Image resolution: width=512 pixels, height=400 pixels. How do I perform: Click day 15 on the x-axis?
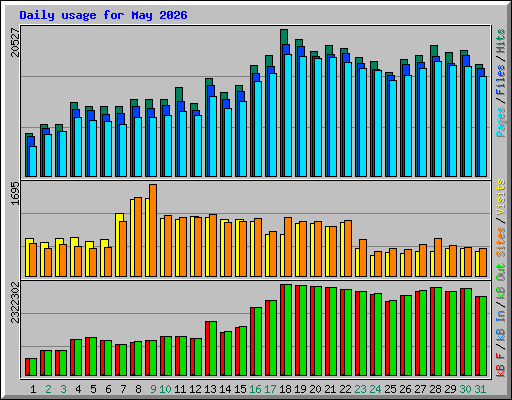(240, 389)
